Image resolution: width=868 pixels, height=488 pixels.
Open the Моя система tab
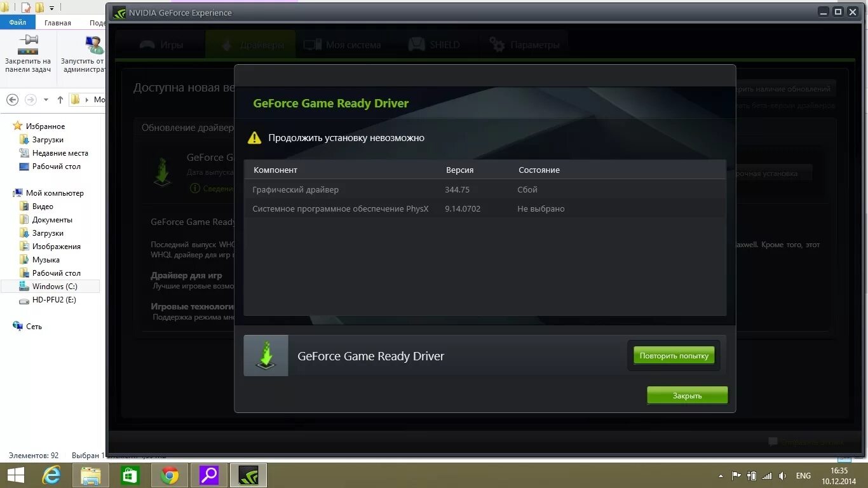point(342,45)
